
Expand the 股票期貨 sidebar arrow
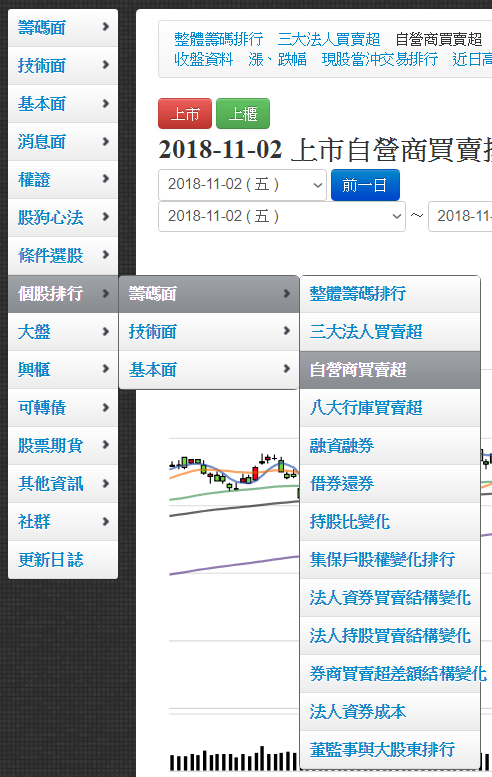(x=106, y=444)
